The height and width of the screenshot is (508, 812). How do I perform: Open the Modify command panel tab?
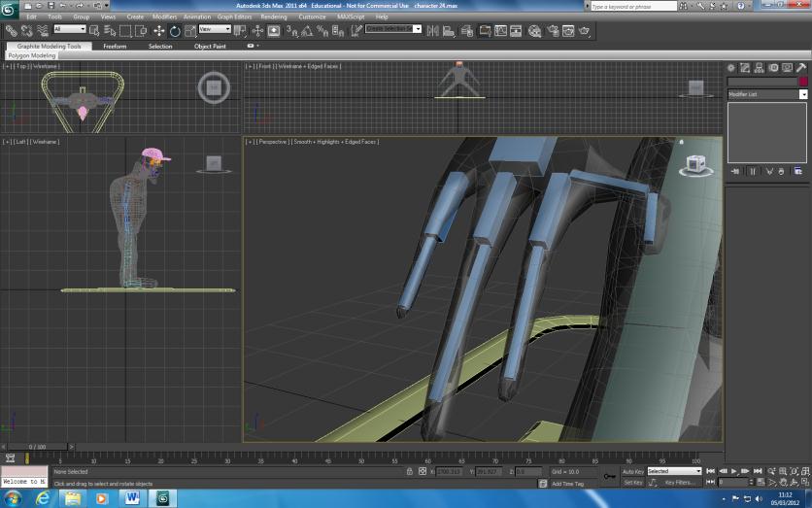[x=745, y=68]
